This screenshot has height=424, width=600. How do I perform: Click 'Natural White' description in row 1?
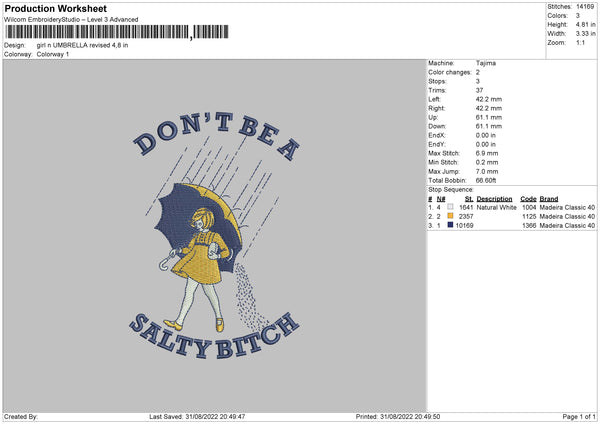496,207
